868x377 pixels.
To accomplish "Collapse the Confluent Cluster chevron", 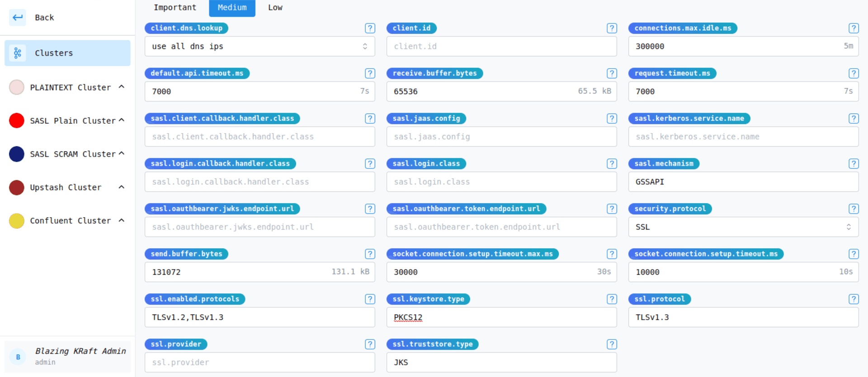I will click(122, 220).
